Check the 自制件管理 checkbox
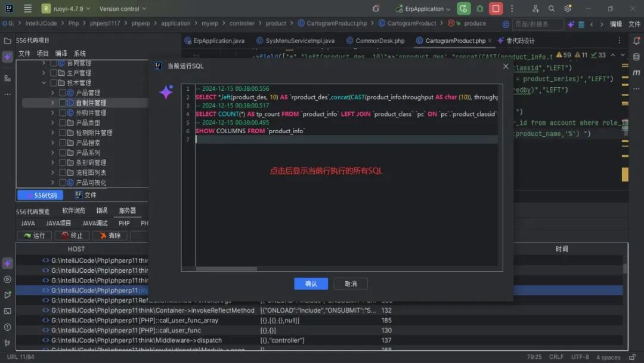644x363 pixels. 63,103
